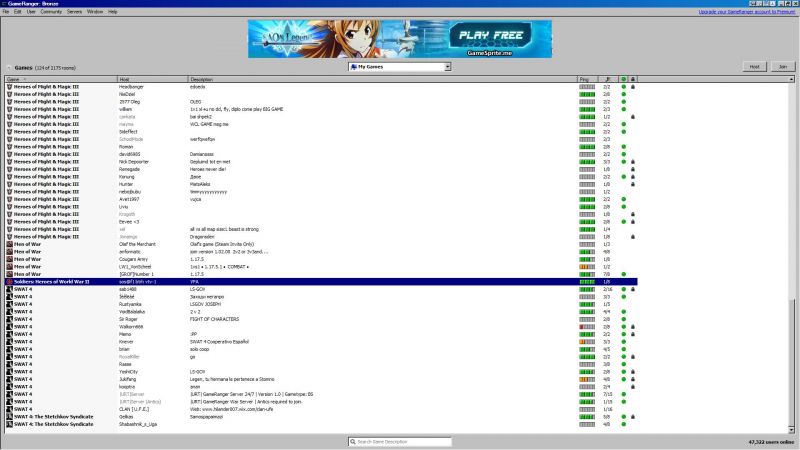Click the Play Free banner ad
The height and width of the screenshot is (450, 800).
click(400, 39)
